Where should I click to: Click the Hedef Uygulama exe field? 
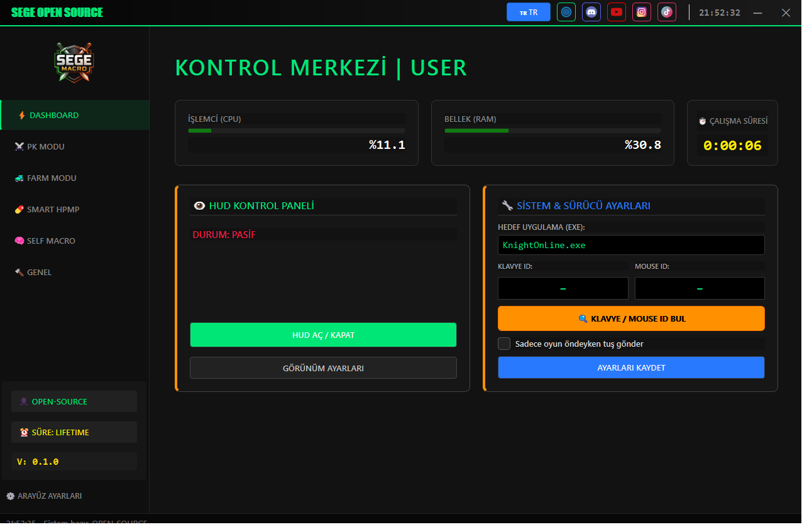coord(631,245)
